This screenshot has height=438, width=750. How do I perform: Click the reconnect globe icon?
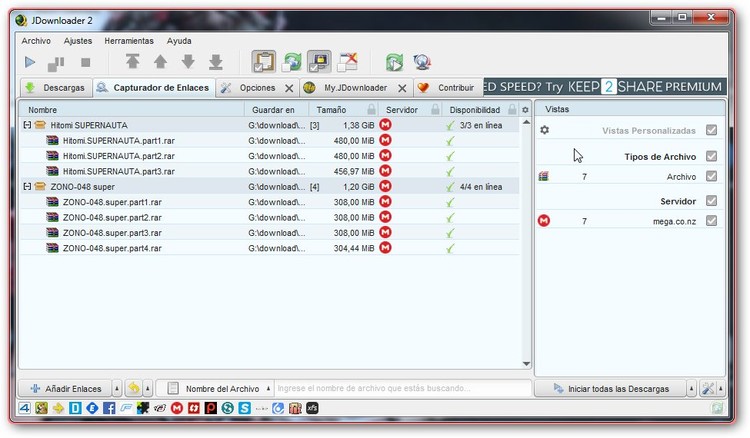tap(422, 62)
